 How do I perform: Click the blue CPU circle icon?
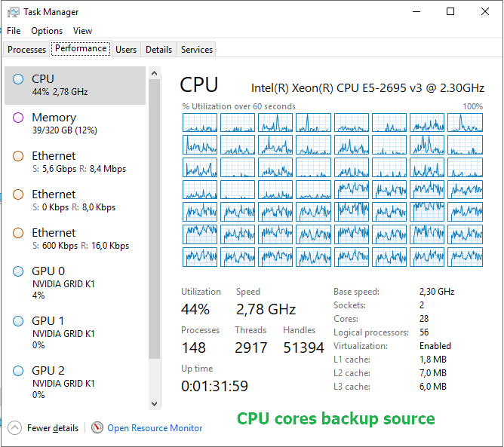click(x=18, y=79)
